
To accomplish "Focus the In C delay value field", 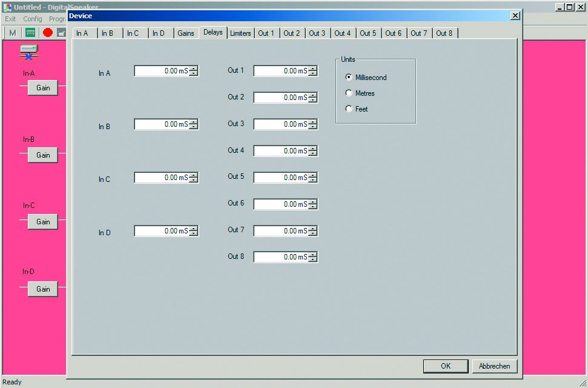I will pos(162,177).
